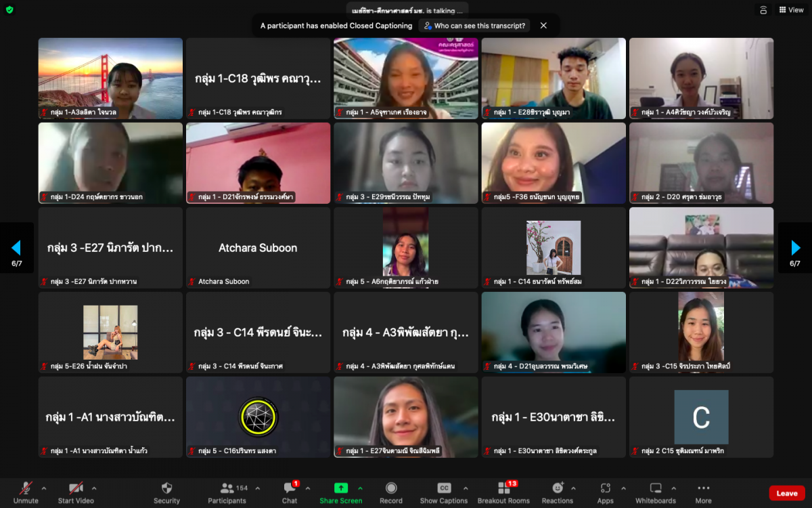The image size is (812, 508).
Task: Open the View layout menu
Action: coord(790,9)
